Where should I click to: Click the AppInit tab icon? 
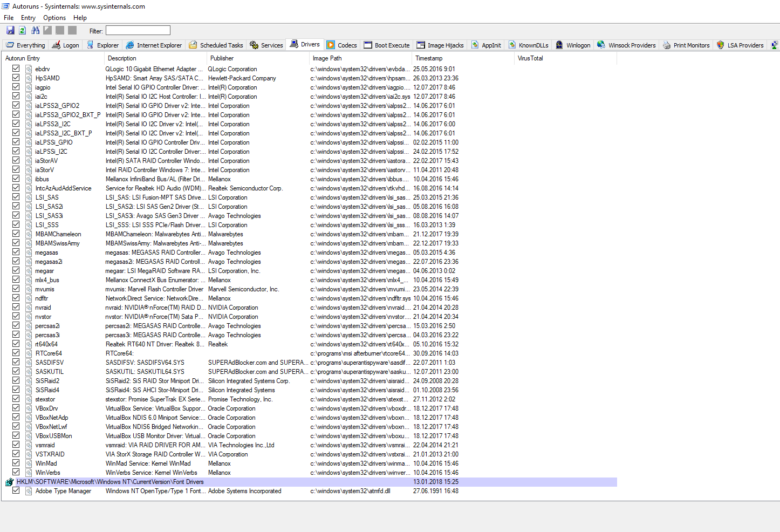[475, 45]
